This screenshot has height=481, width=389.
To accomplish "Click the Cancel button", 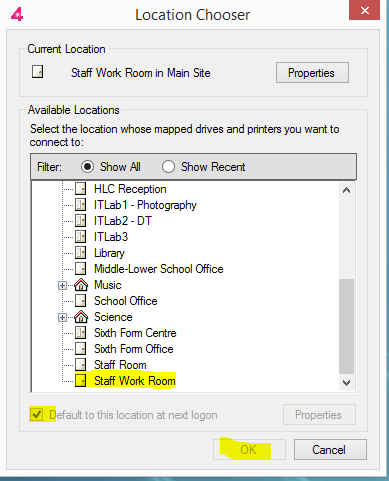I will pyautogui.click(x=330, y=450).
